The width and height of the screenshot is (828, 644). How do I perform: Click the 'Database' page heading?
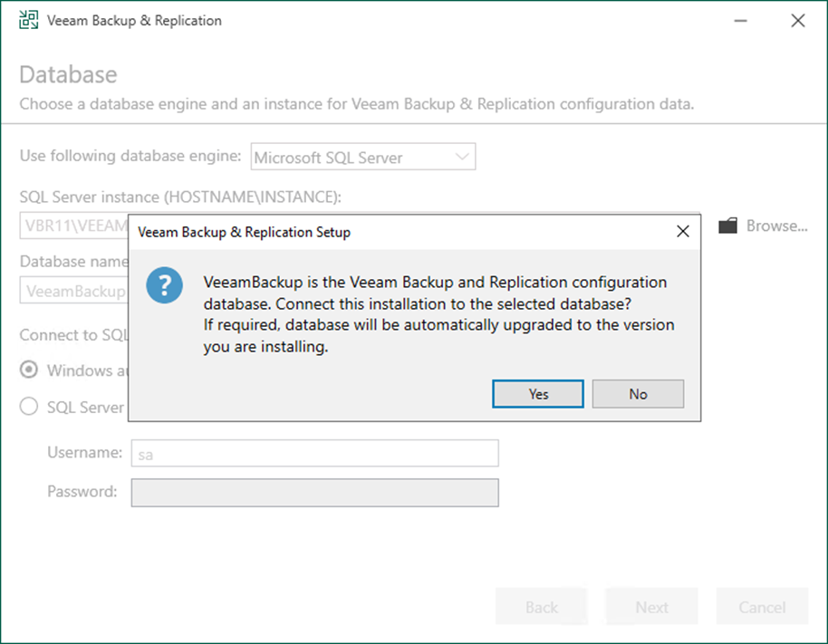point(68,74)
